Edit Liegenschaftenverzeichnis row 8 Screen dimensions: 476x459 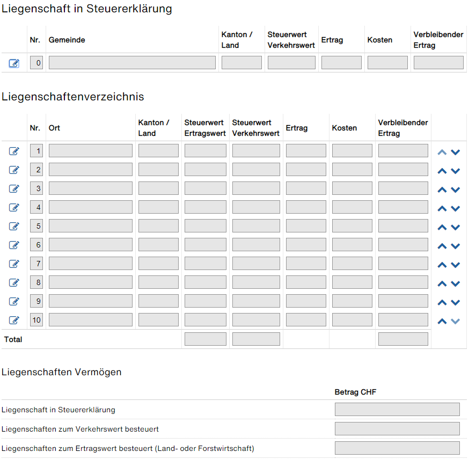pyautogui.click(x=14, y=283)
